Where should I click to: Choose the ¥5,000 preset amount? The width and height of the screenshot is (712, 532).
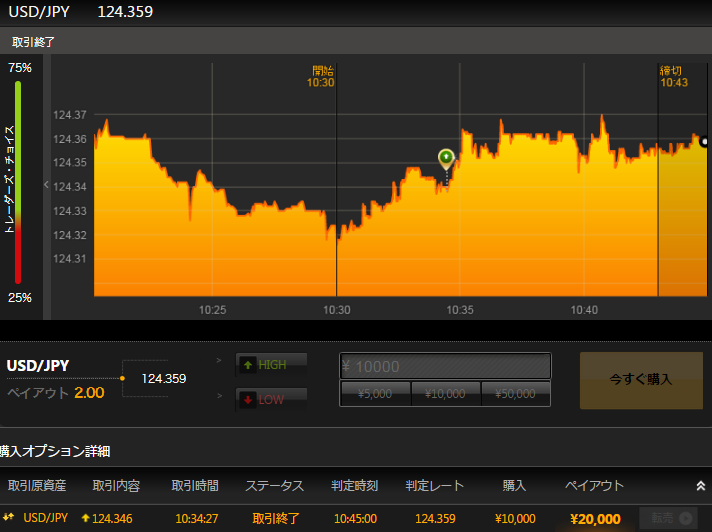point(375,394)
